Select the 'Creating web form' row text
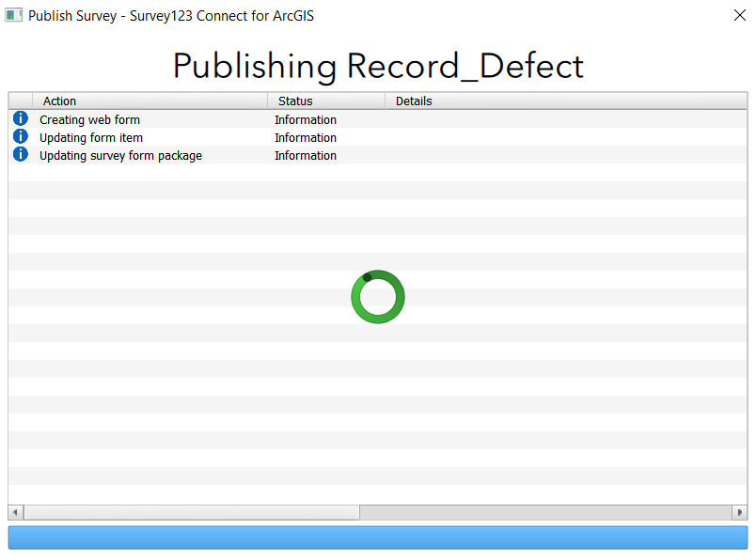 89,119
